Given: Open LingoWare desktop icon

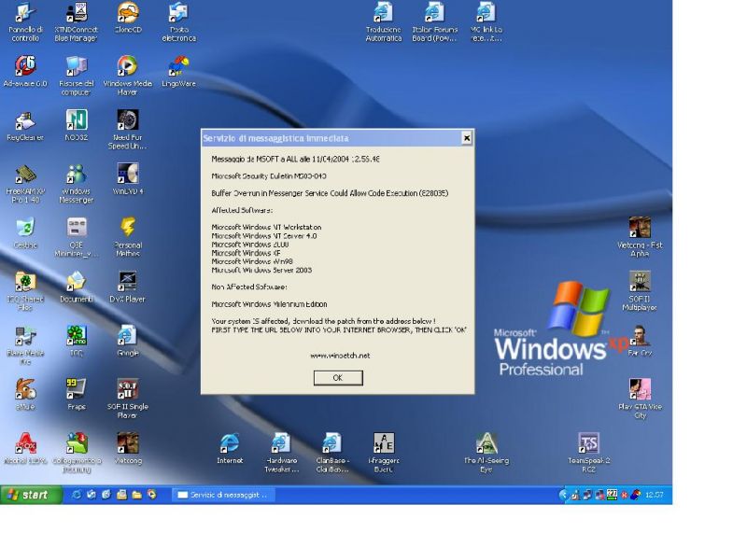Looking at the screenshot, I should pyautogui.click(x=178, y=72).
